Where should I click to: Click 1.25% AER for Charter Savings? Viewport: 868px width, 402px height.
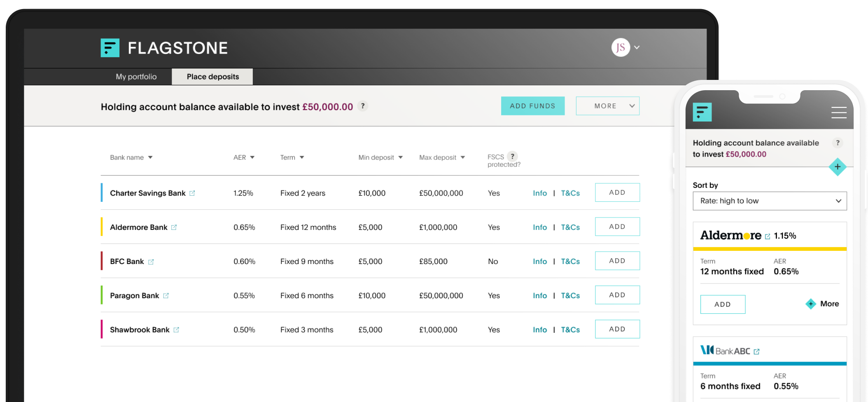tap(243, 193)
